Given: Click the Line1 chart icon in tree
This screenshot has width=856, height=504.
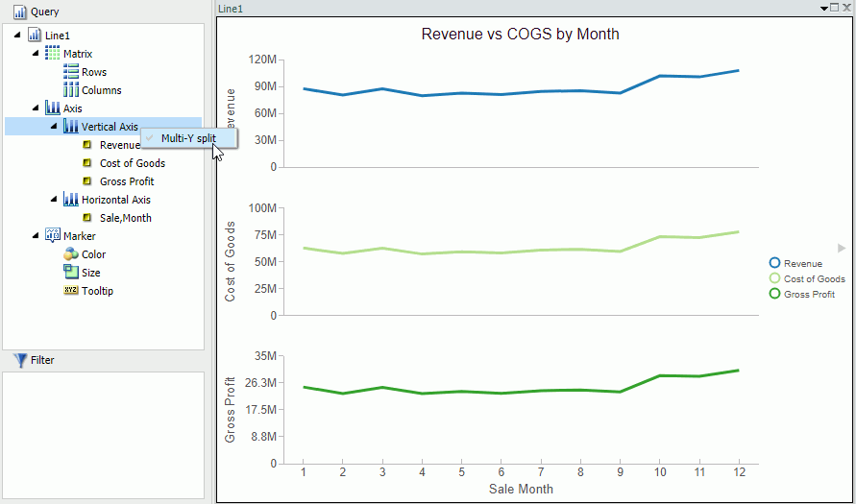Looking at the screenshot, I should tap(35, 36).
